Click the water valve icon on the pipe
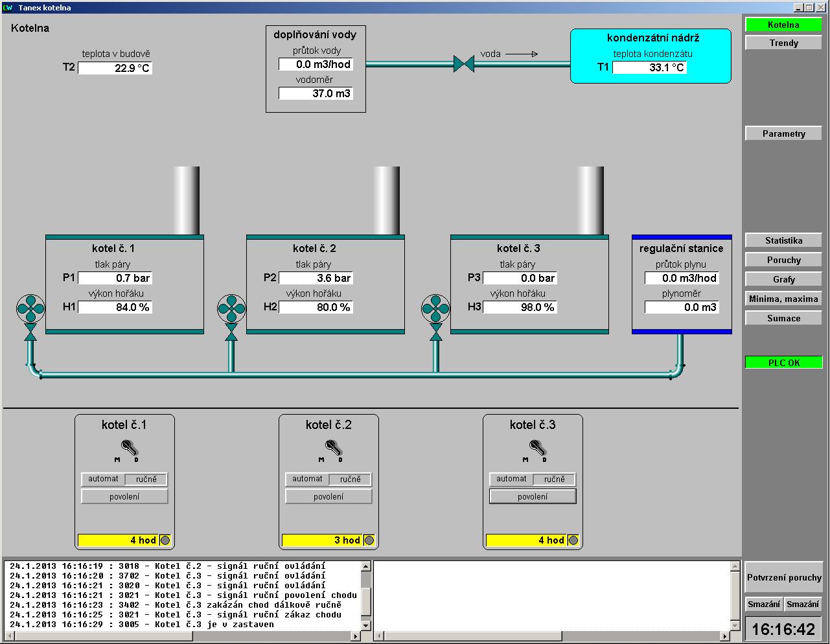This screenshot has height=644, width=830. [464, 63]
